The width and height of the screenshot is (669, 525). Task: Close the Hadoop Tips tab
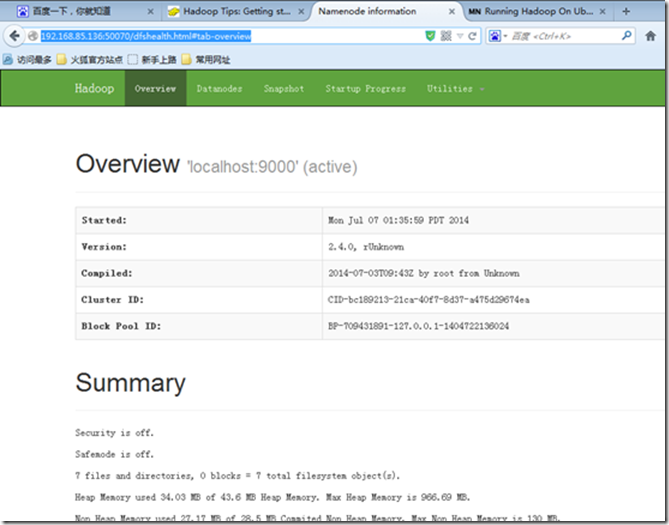click(x=301, y=12)
